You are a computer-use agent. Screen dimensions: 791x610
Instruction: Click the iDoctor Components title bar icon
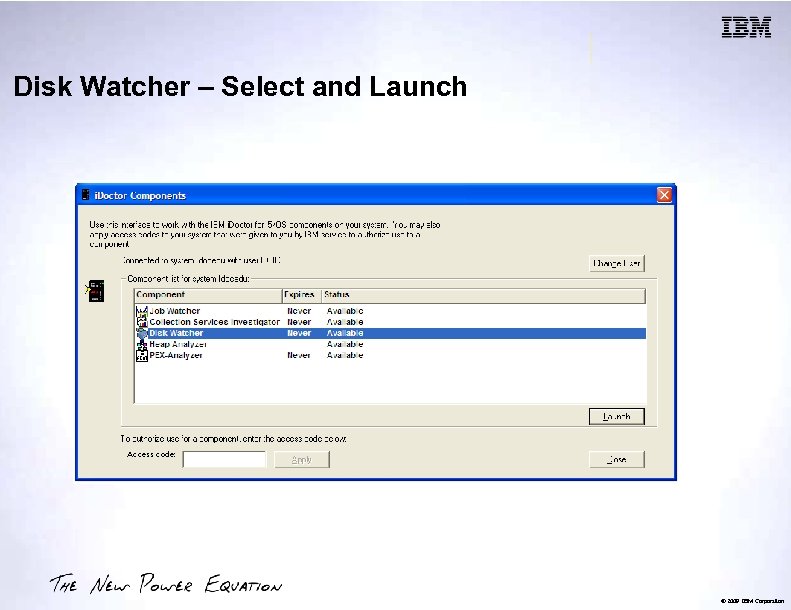[86, 195]
